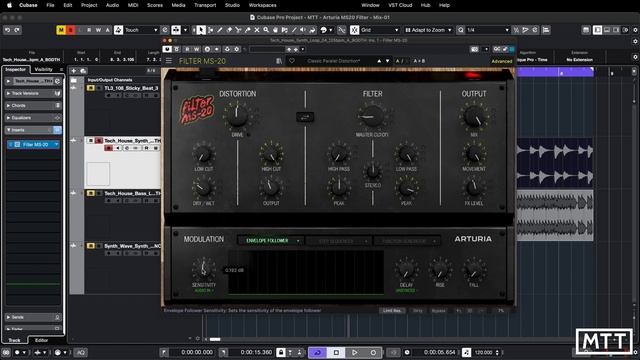
Task: Select the Mute X tool
Action: pos(257,30)
